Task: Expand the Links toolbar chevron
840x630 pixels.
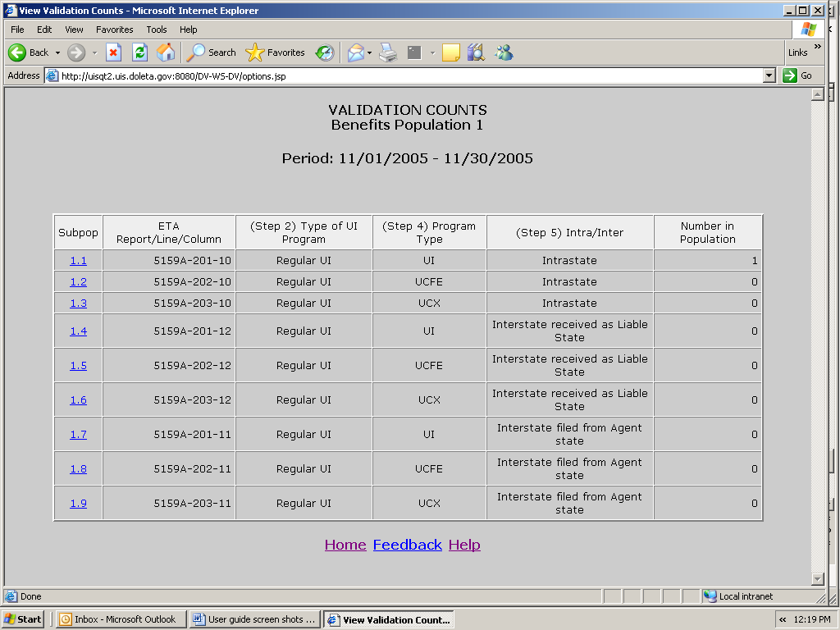Action: coord(818,47)
